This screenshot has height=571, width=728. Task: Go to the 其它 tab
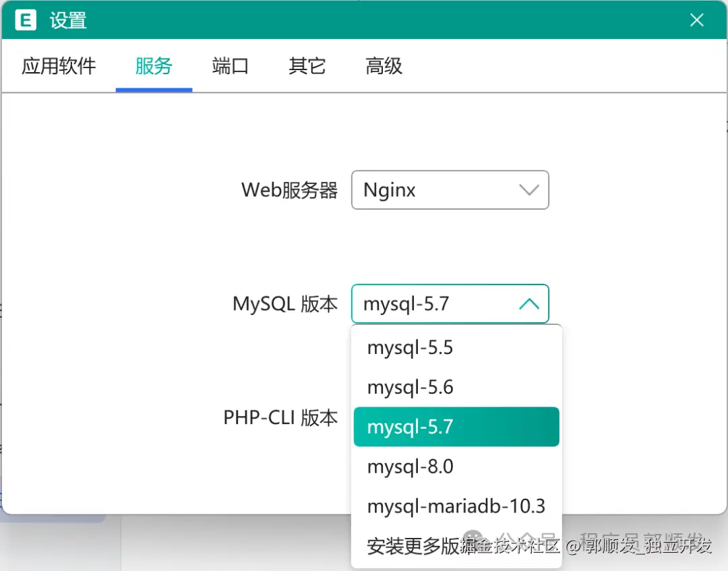tap(307, 66)
